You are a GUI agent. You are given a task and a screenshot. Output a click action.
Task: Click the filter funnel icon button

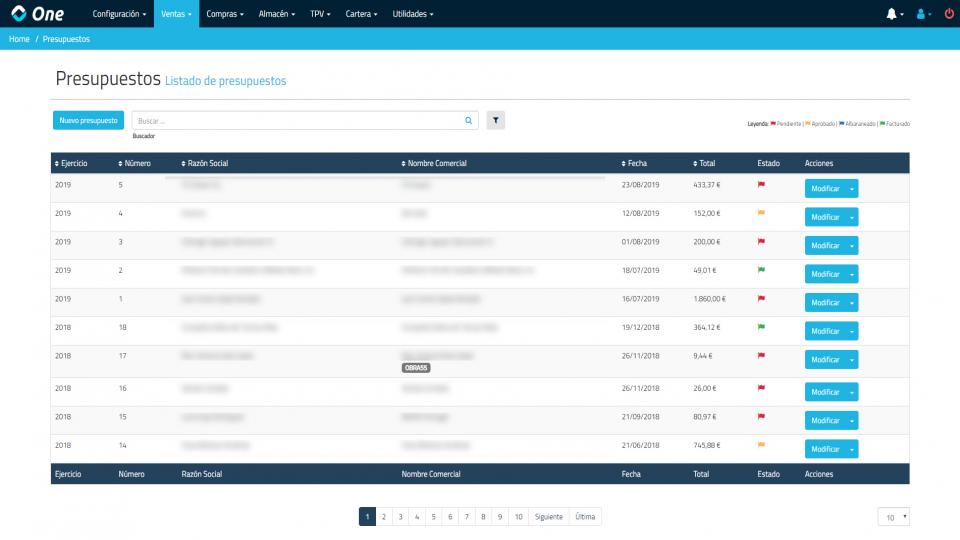(496, 120)
